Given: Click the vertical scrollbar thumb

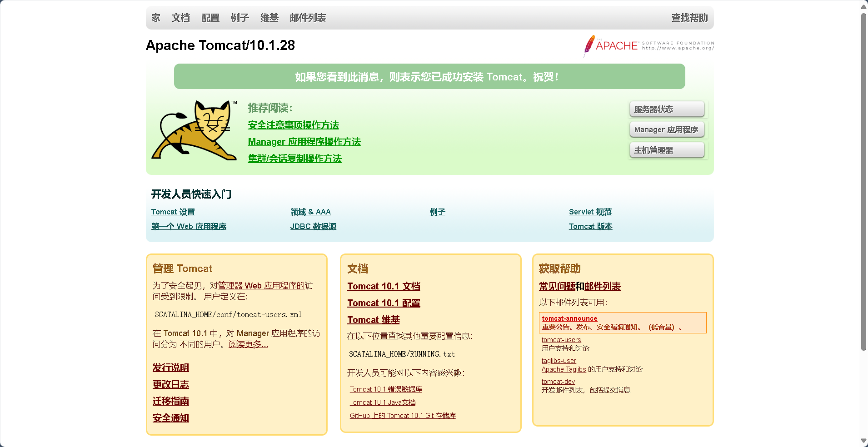Looking at the screenshot, I should click(x=863, y=182).
